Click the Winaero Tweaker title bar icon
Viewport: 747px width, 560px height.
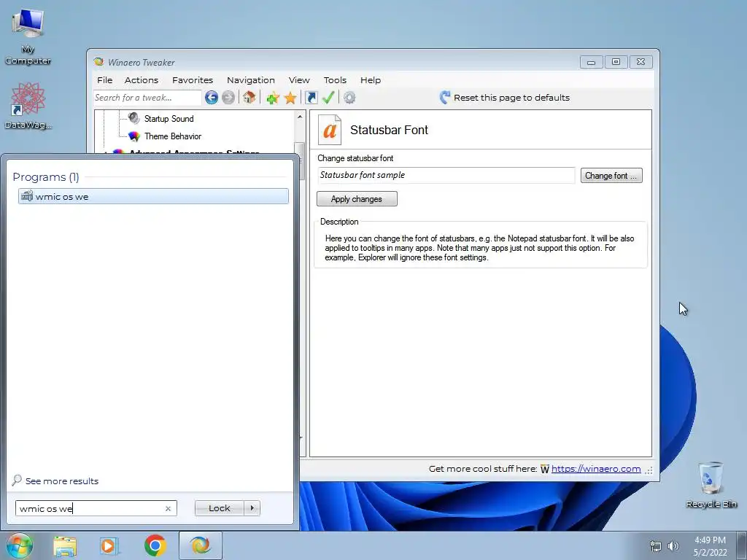[x=98, y=62]
